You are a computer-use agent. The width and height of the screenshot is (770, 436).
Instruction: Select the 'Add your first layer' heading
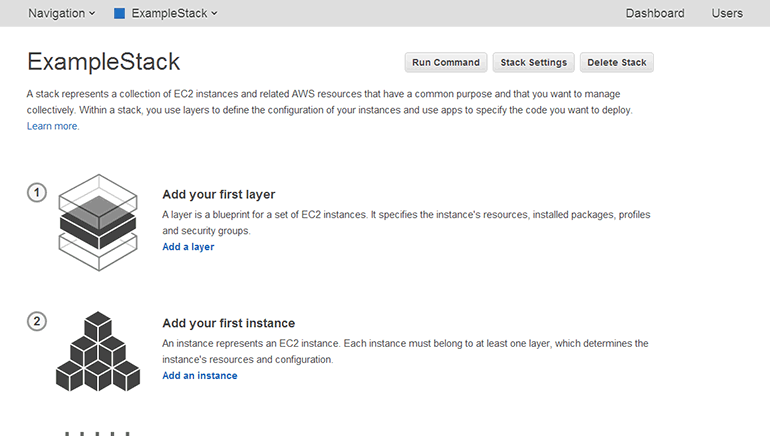tap(218, 194)
